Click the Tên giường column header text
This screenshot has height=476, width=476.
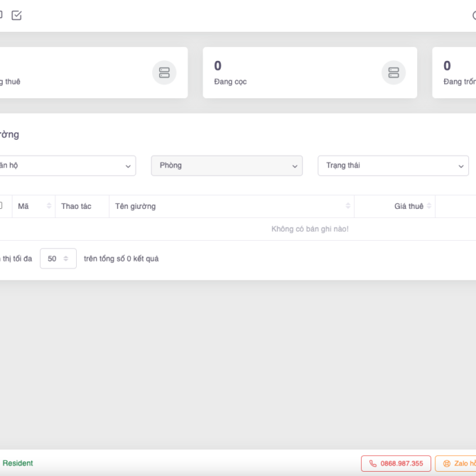click(x=136, y=206)
